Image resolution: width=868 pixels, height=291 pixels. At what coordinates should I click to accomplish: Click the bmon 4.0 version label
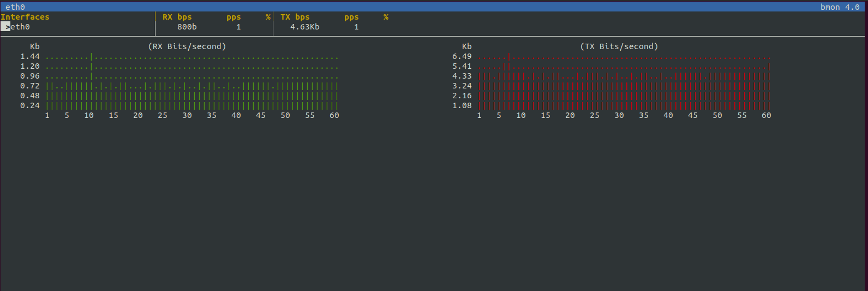[840, 7]
